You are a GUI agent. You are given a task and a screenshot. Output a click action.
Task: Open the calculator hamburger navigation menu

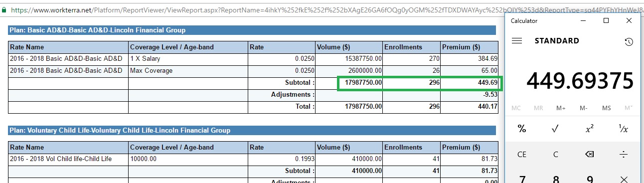click(x=517, y=41)
